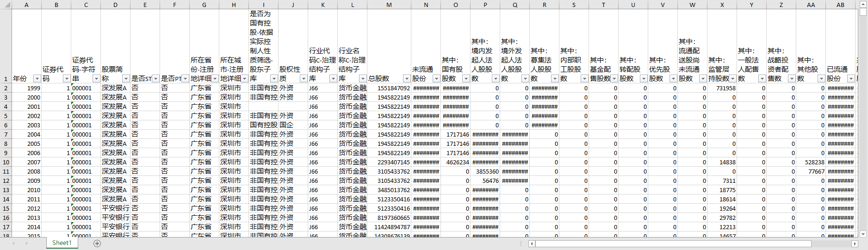Open the 境内发起人法人股 filter dropdown
This screenshot has width=868, height=250.
coord(496,79)
